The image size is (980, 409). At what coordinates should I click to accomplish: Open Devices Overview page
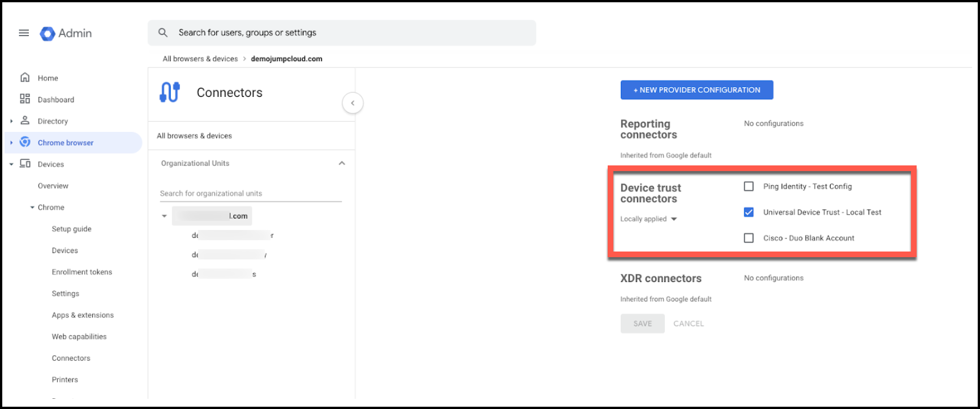pos(53,186)
